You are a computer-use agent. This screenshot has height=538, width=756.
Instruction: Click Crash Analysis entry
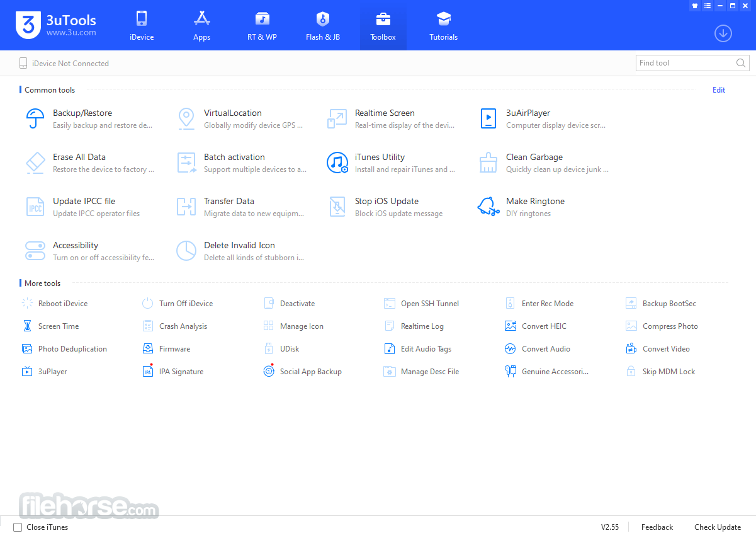[174, 326]
